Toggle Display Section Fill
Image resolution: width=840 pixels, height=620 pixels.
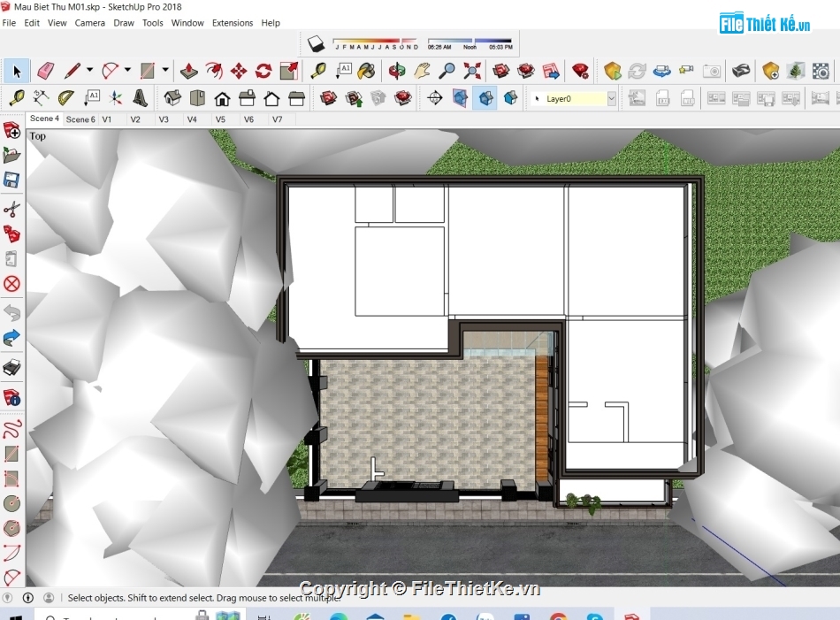click(510, 98)
